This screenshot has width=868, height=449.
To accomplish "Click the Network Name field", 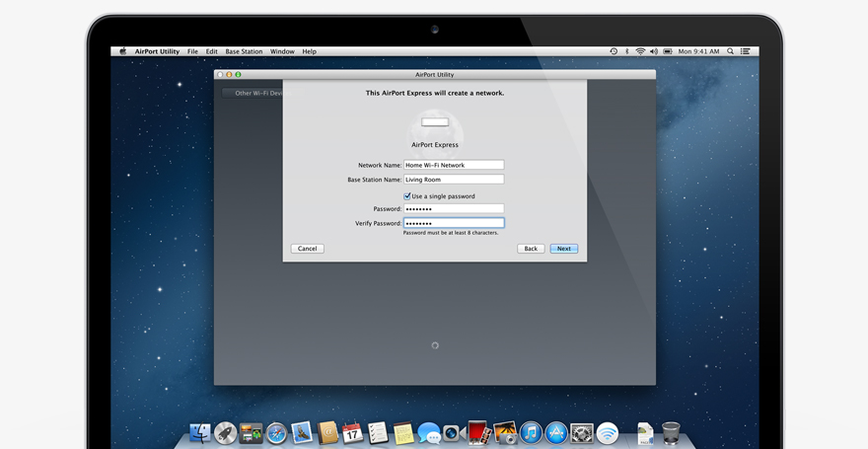I will point(454,165).
